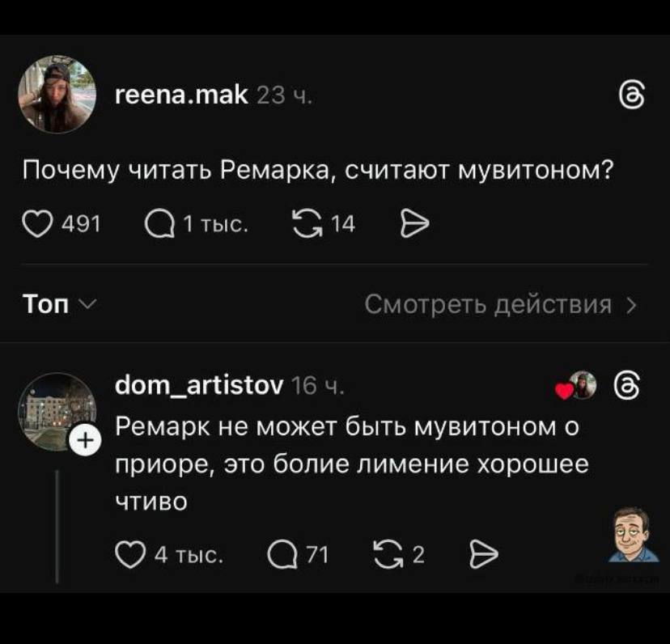
Task: Open the post text about Ремарка
Action: tap(316, 172)
